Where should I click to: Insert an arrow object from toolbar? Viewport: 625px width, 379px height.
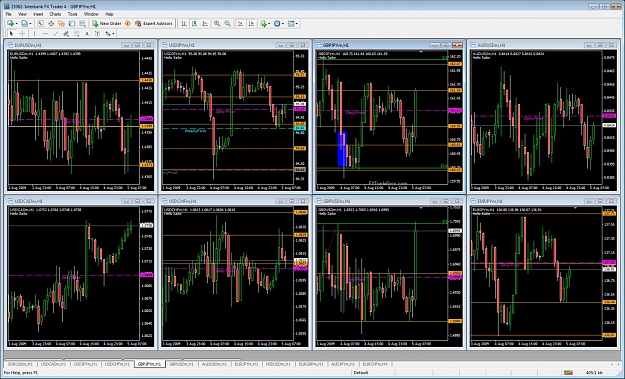[x=108, y=33]
